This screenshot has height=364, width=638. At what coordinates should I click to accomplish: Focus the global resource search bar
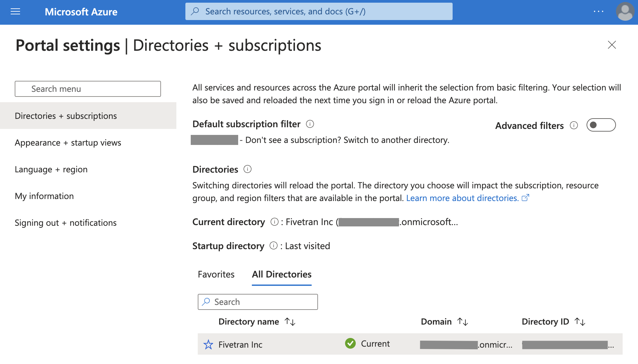(319, 12)
